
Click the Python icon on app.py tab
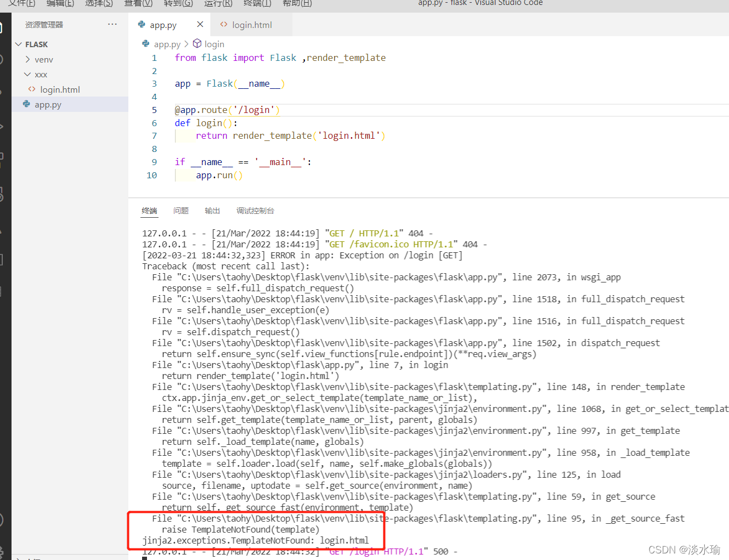(x=142, y=24)
